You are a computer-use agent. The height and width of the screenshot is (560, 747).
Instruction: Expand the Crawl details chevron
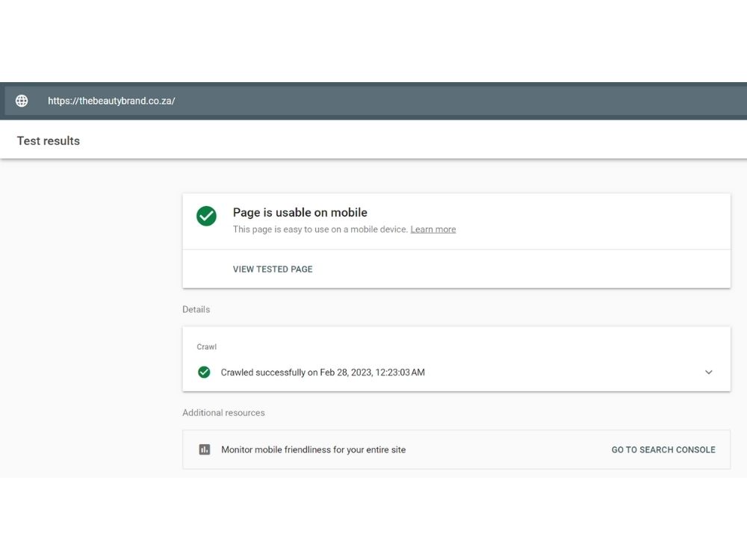[708, 372]
